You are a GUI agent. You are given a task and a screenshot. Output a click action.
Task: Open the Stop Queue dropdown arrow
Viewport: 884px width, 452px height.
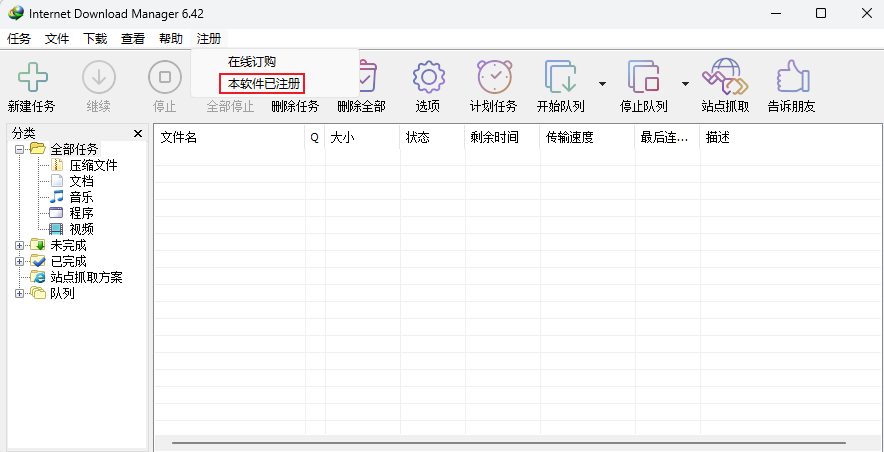(685, 84)
